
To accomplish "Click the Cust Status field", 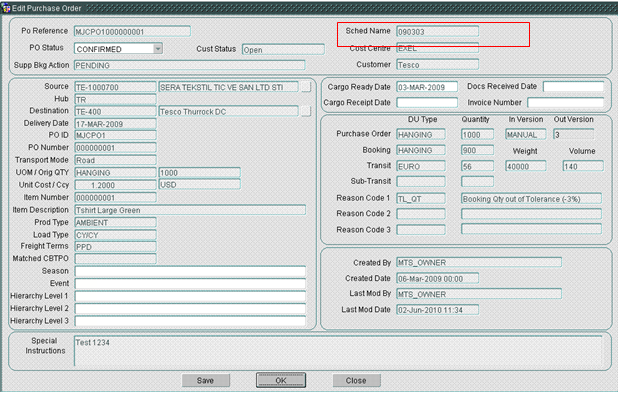I will (283, 50).
